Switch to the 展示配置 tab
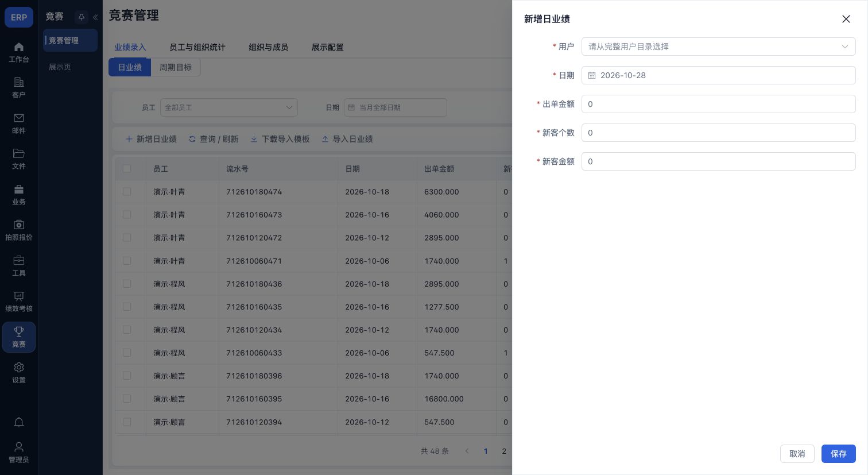This screenshot has height=475, width=868. click(328, 47)
